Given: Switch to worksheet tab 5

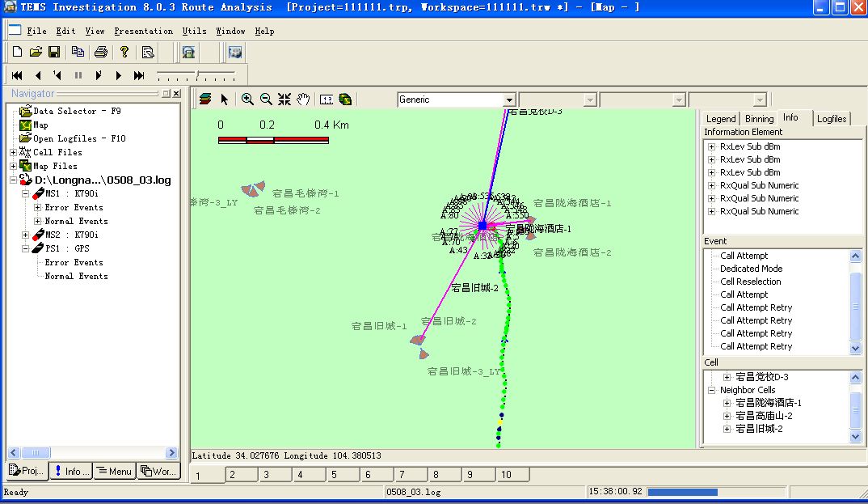Looking at the screenshot, I should 342,475.
